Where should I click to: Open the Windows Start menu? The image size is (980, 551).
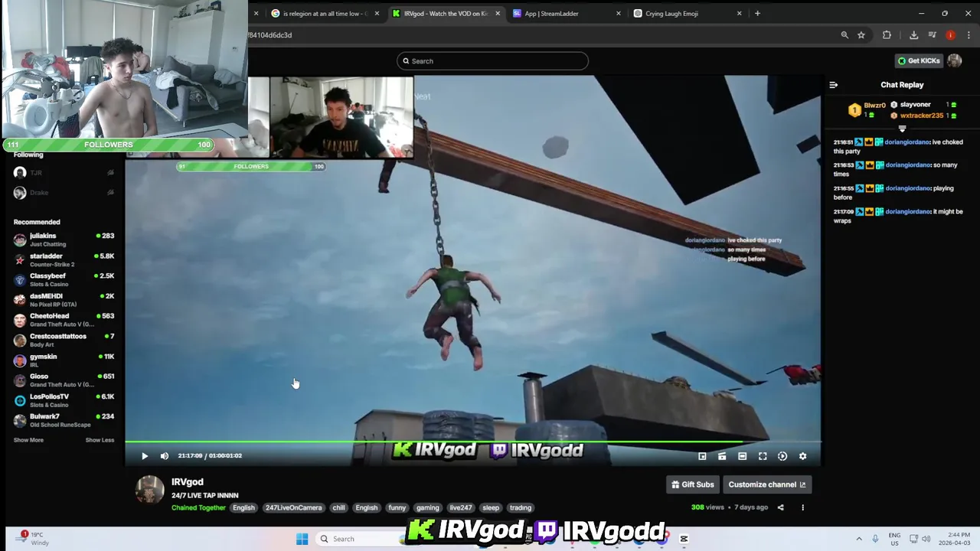[x=302, y=539]
